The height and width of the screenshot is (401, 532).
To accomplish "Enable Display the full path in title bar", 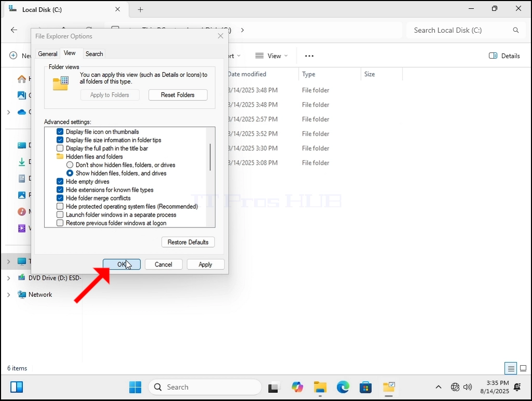I will pos(60,148).
